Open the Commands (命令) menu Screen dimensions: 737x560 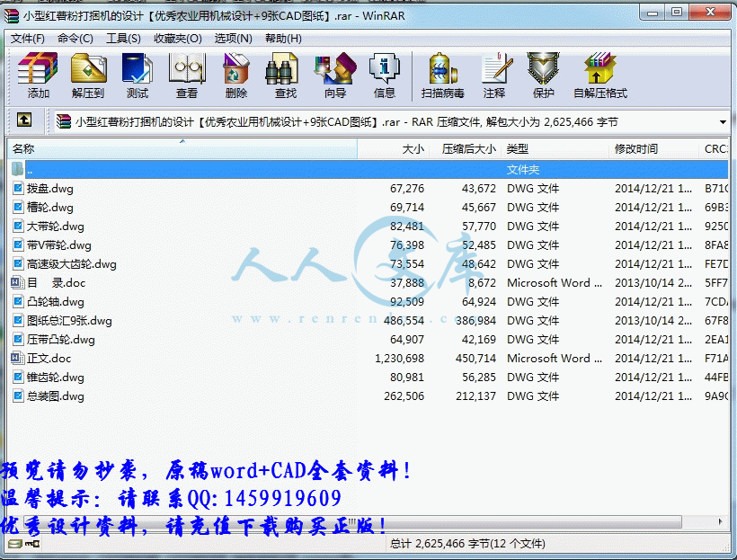[75, 39]
